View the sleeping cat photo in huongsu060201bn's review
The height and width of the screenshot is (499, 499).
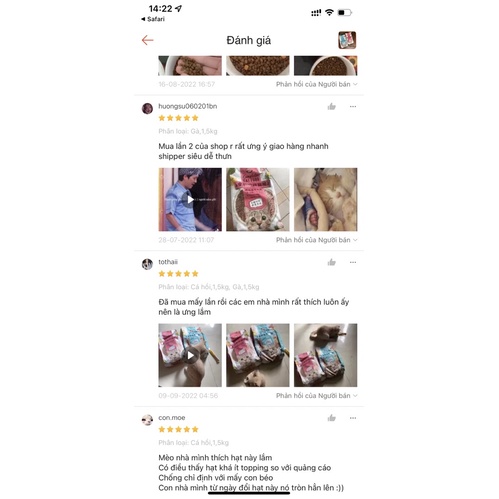[x=326, y=199]
